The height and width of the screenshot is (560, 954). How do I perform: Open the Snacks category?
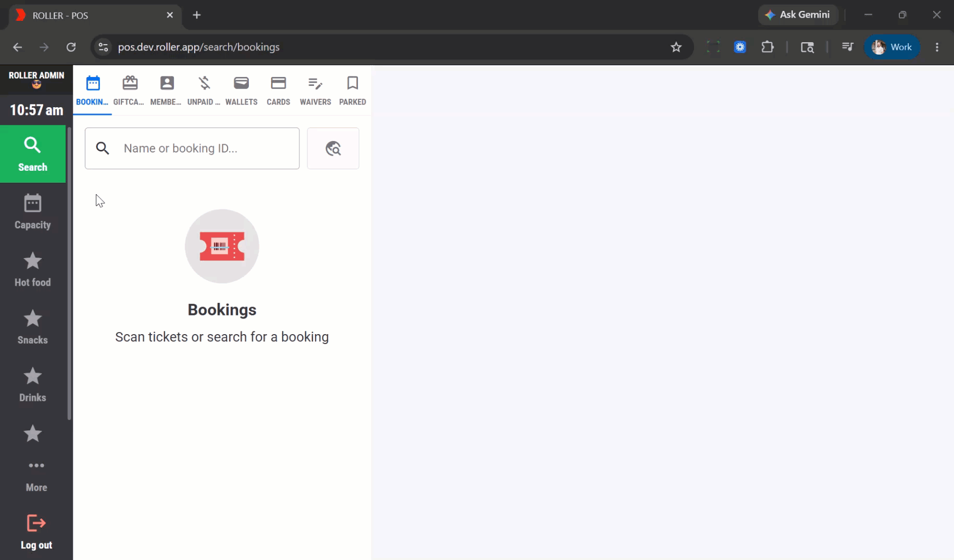(x=33, y=327)
